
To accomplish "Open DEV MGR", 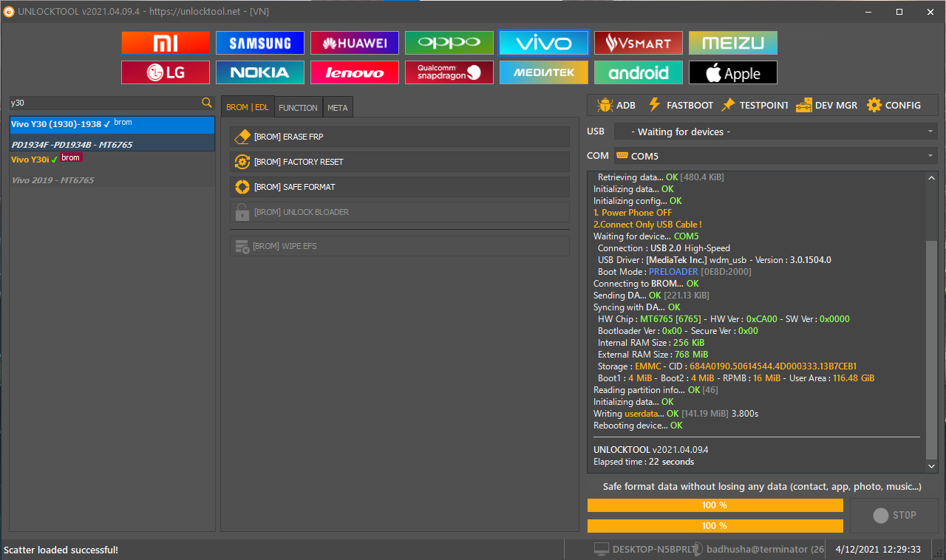I will pos(826,105).
